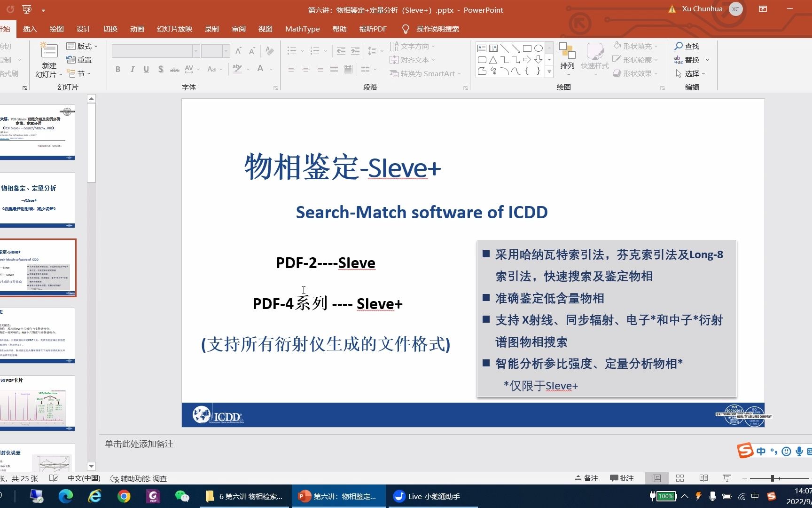
Task: Decrease list indent level
Action: pyautogui.click(x=341, y=50)
